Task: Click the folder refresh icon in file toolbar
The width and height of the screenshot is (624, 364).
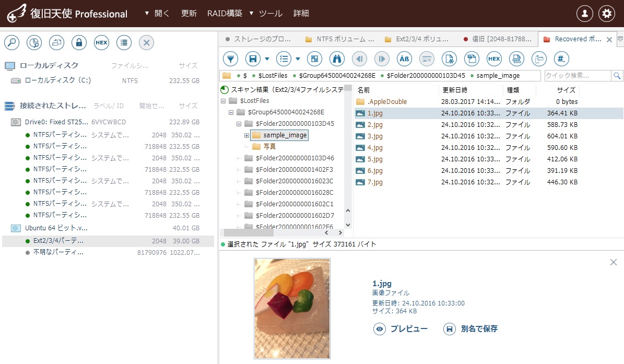Action: click(x=539, y=59)
